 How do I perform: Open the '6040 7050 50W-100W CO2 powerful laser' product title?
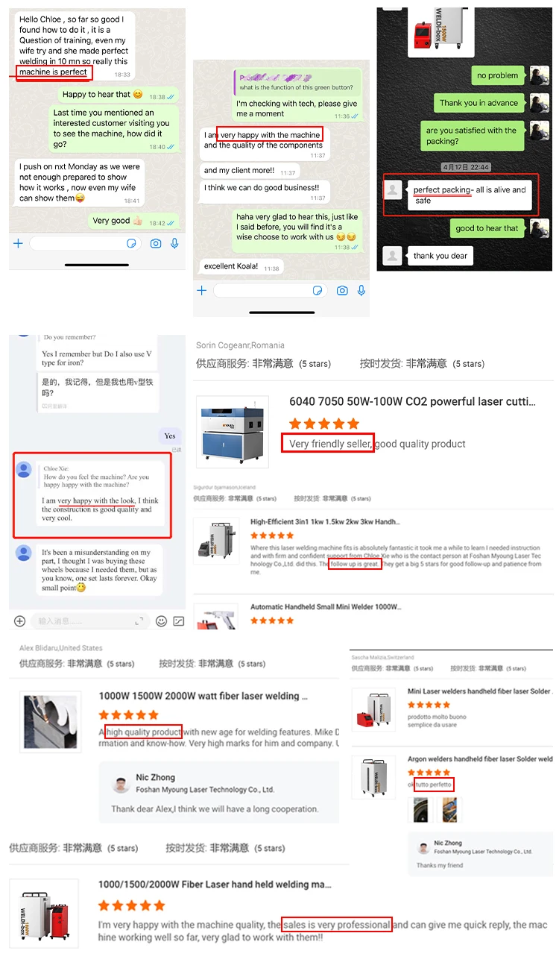click(412, 401)
